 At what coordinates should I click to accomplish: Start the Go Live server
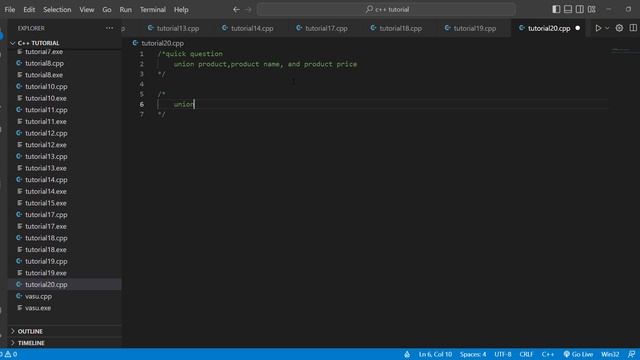point(578,354)
